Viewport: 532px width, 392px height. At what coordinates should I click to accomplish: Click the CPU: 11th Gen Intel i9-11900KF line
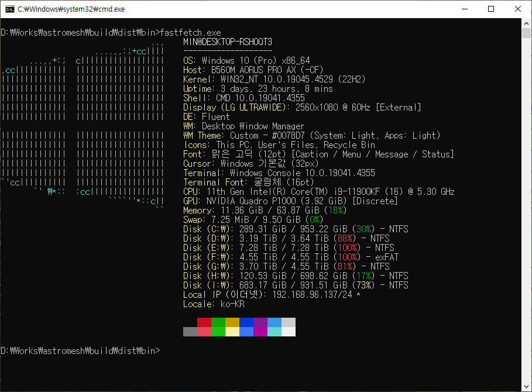click(x=318, y=191)
